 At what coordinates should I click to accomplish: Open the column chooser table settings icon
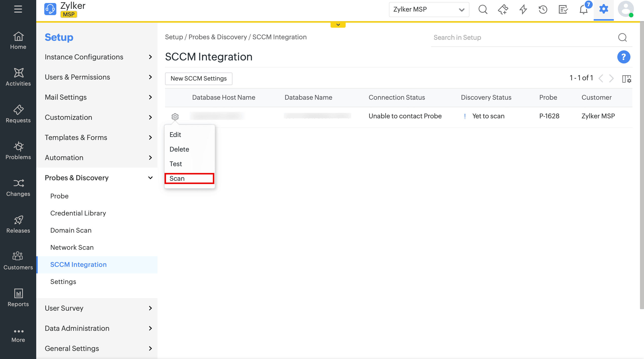click(626, 79)
